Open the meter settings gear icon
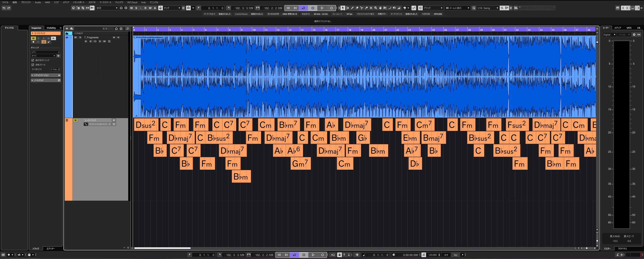This screenshot has height=259, width=644. tap(634, 34)
